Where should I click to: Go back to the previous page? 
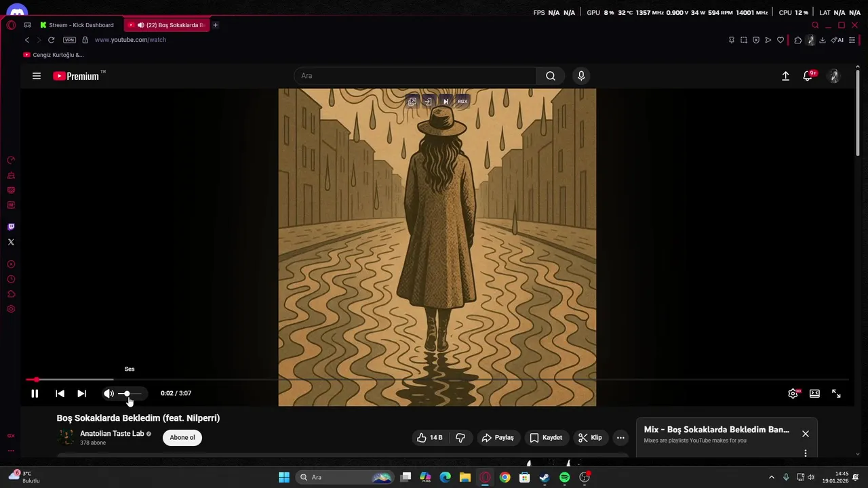click(27, 40)
